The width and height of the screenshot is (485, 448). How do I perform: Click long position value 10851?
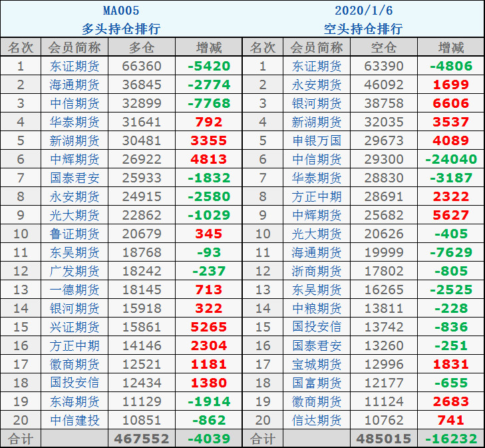(x=142, y=421)
